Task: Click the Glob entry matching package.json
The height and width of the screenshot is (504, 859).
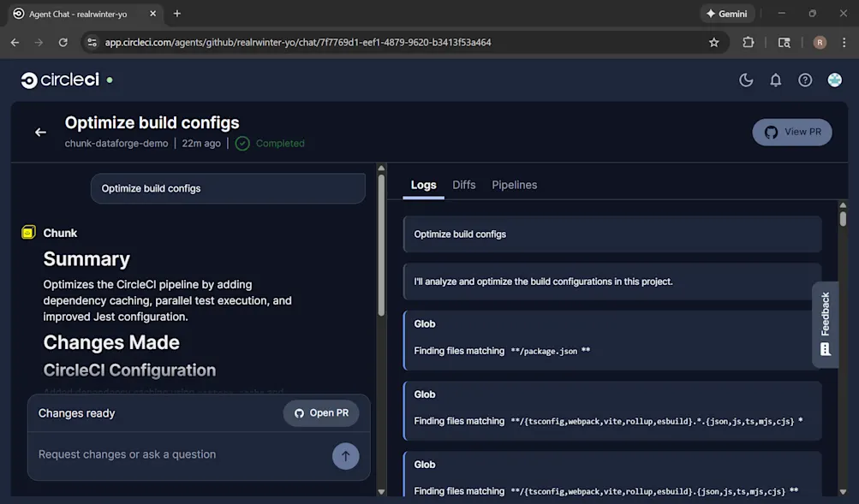Action: [612, 340]
